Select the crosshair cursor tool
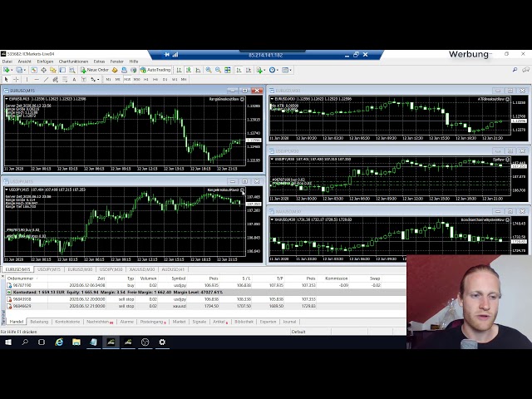 coord(17,79)
